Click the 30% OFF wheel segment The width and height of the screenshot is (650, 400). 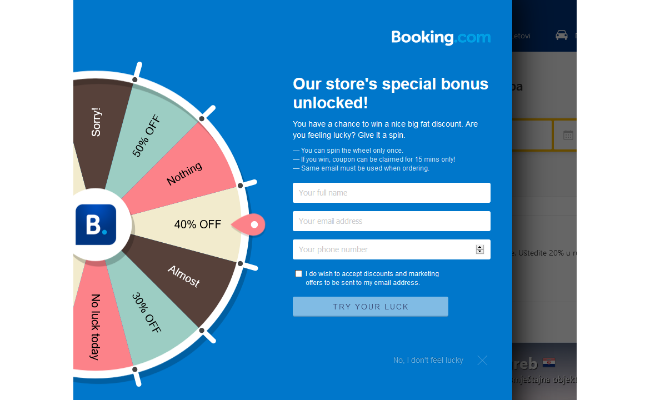coord(150,310)
